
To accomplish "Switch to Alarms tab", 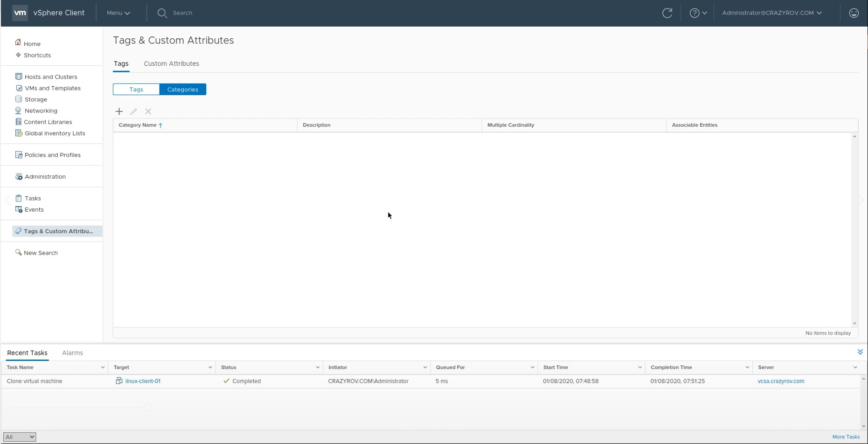I will pyautogui.click(x=73, y=353).
